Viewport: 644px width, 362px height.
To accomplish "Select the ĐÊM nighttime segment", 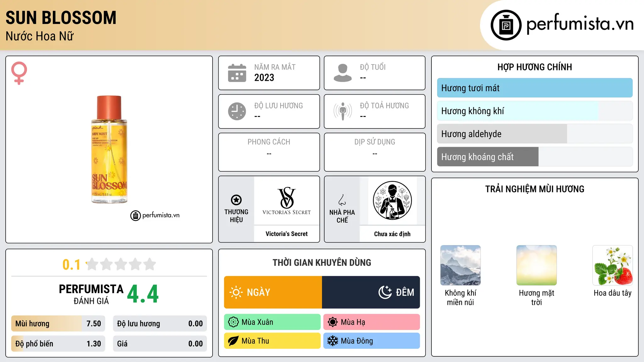I will 371,292.
